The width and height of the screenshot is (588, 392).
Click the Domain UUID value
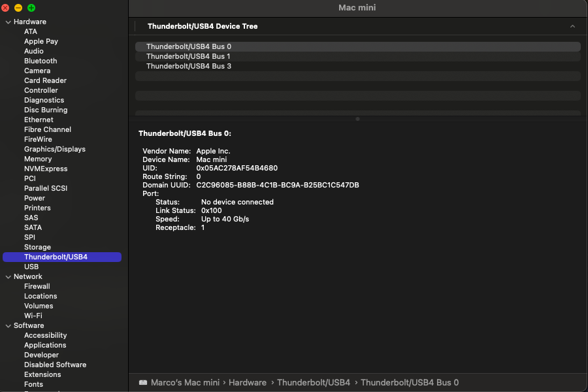click(x=278, y=185)
